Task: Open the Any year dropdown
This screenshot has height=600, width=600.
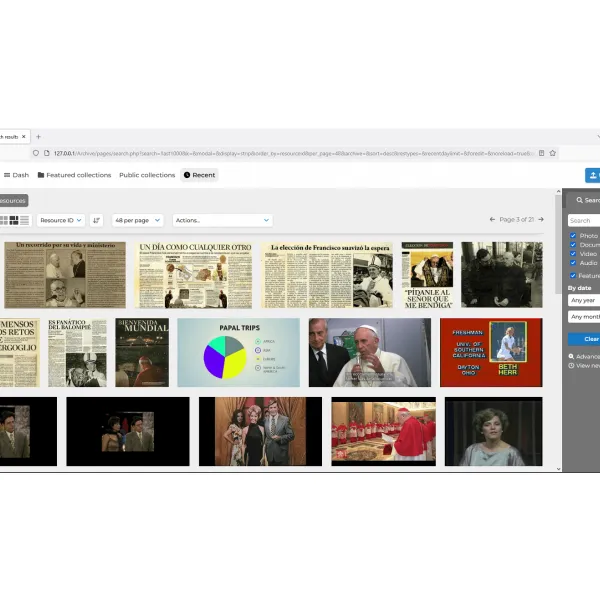Action: (584, 300)
